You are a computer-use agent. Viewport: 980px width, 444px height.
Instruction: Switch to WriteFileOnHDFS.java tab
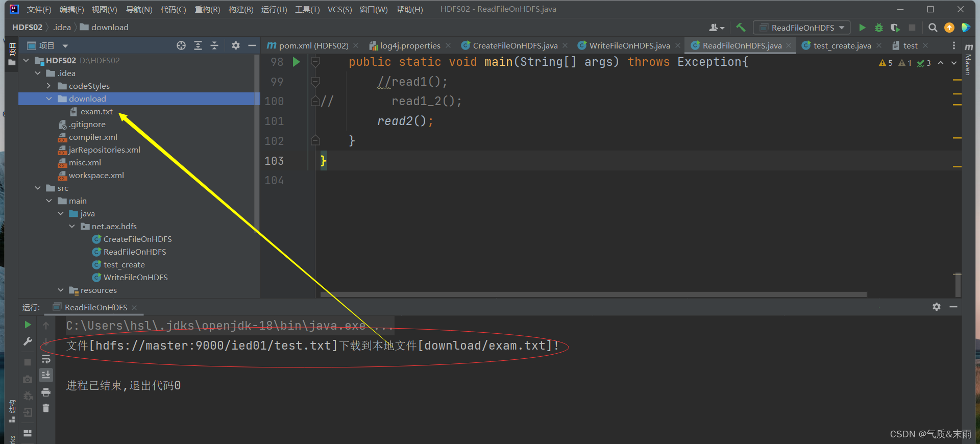(x=629, y=45)
